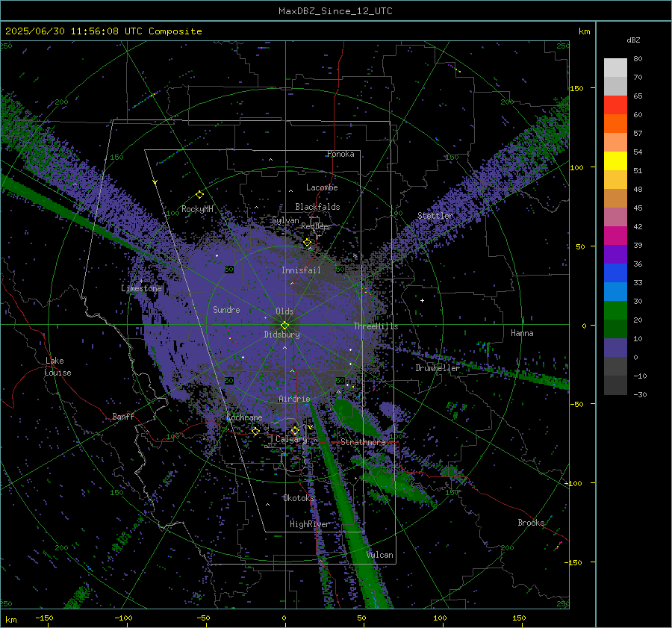The width and height of the screenshot is (672, 628).
Task: Click the Airdrie city label
Action: (x=294, y=399)
